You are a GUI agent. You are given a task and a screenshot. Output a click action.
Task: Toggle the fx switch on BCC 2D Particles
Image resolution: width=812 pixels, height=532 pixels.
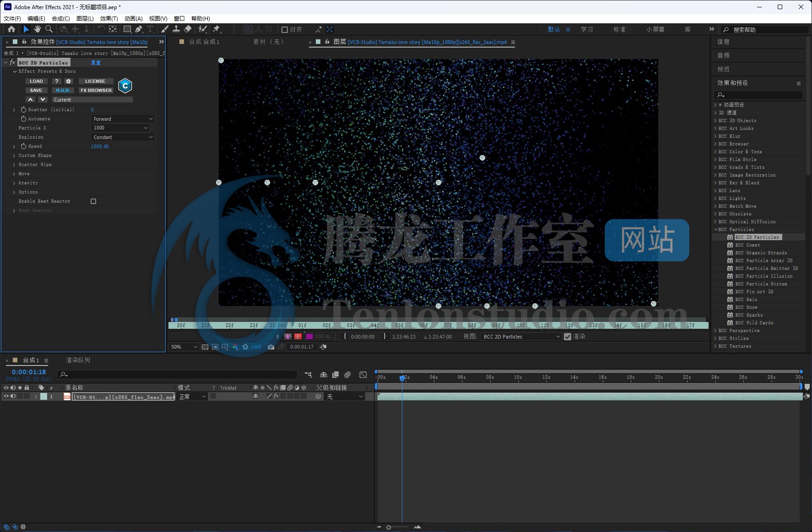(13, 63)
